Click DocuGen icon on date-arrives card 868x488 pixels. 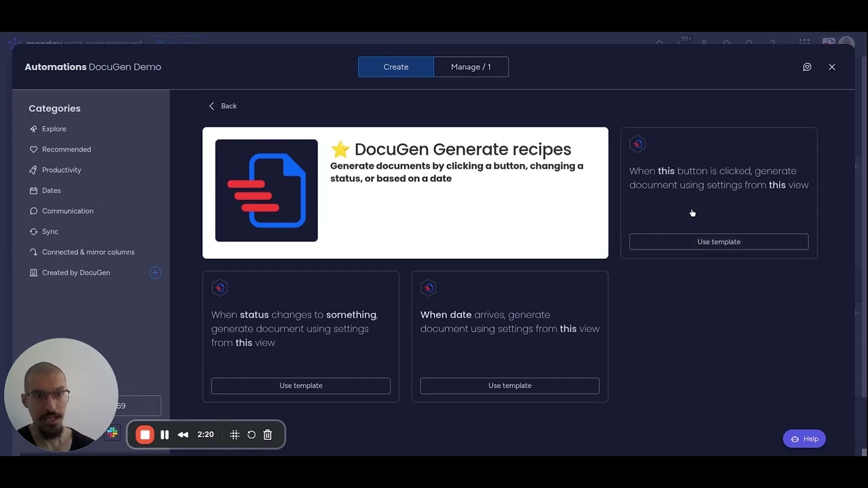coord(429,288)
